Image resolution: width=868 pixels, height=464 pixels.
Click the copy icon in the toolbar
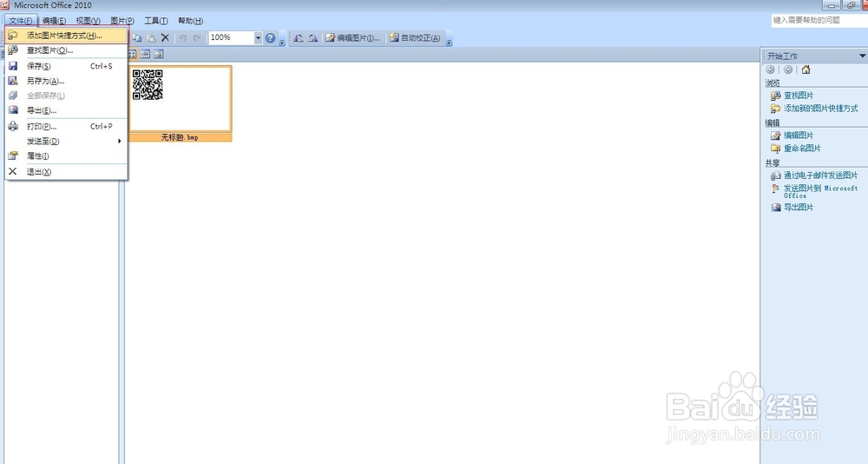click(x=137, y=37)
